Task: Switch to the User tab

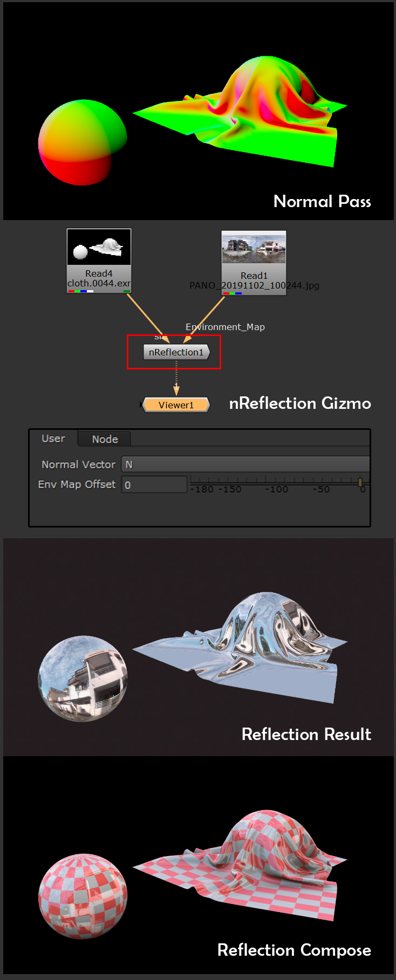Action: click(53, 438)
